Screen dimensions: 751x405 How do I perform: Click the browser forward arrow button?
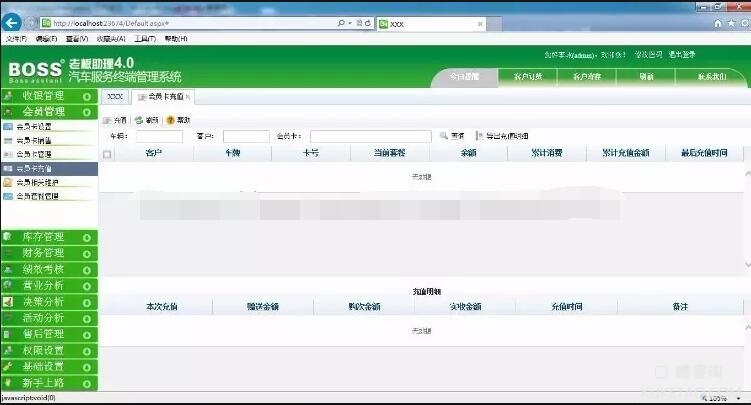30,22
